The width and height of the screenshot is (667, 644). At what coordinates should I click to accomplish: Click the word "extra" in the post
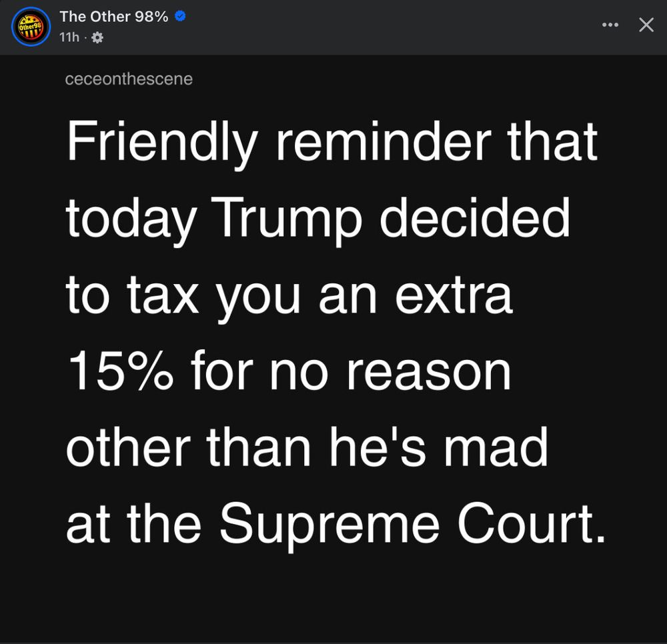pyautogui.click(x=454, y=295)
